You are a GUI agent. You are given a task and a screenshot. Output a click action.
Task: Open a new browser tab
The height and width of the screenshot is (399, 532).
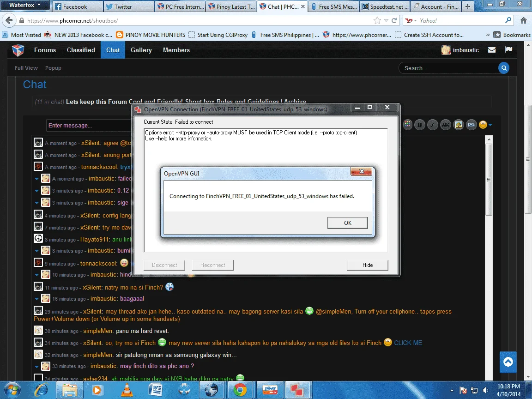point(467,6)
